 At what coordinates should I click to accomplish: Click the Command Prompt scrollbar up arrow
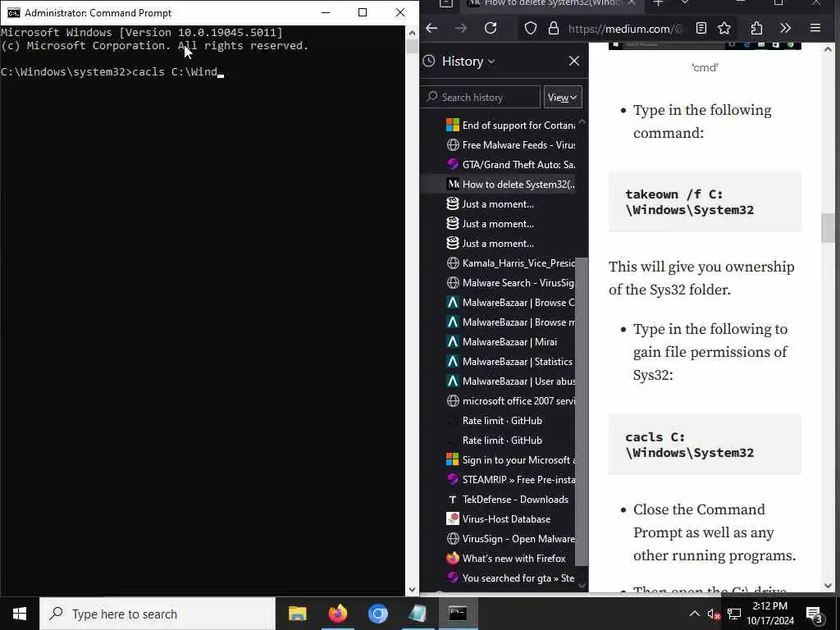coord(412,33)
